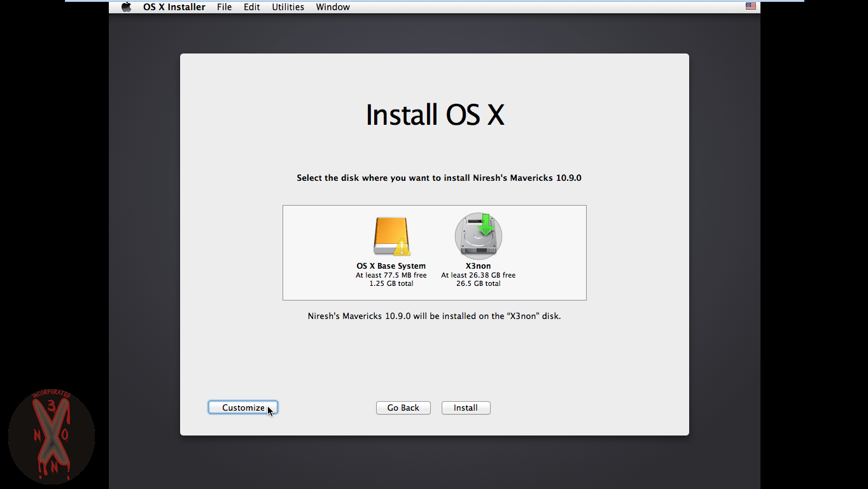This screenshot has height=489, width=868.
Task: Open the Window menu
Action: tap(333, 7)
